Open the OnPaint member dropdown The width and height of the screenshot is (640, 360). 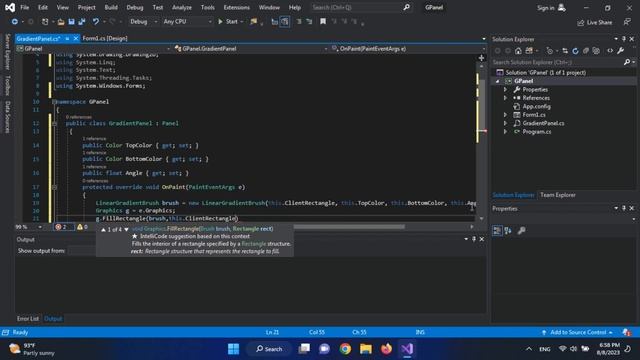(x=408, y=49)
